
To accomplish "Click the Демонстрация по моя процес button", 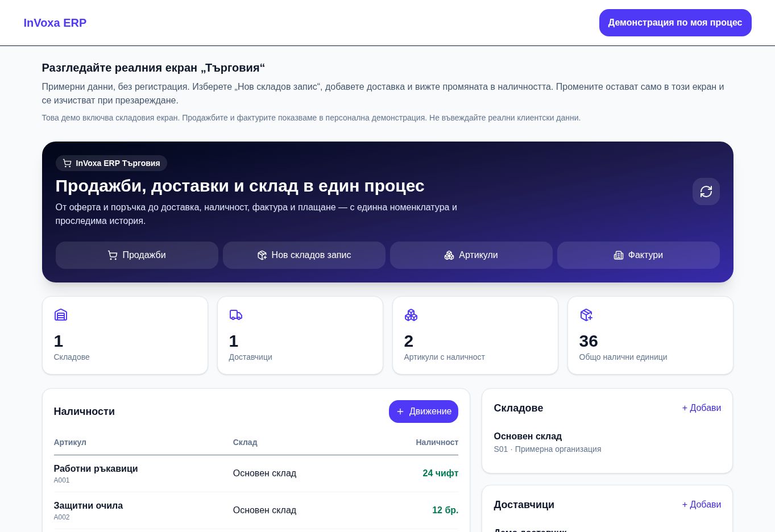I will 675,23.
